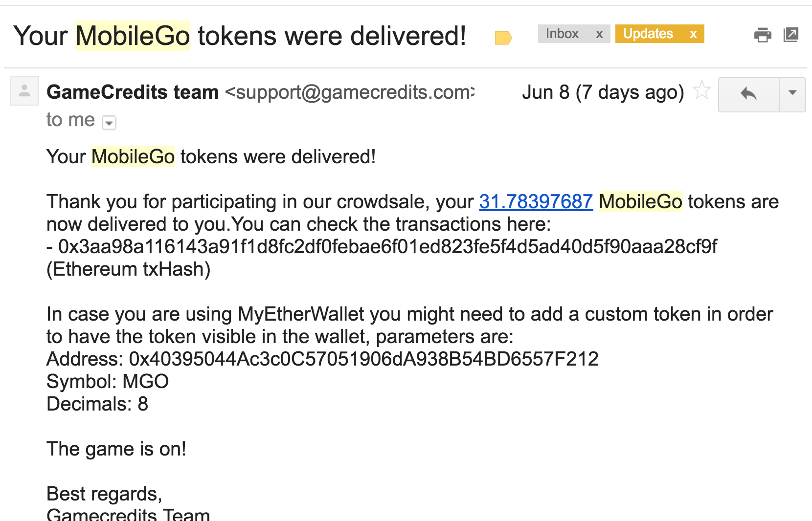Click the Ethereum transaction hash text
812x521 pixels.
(387, 247)
